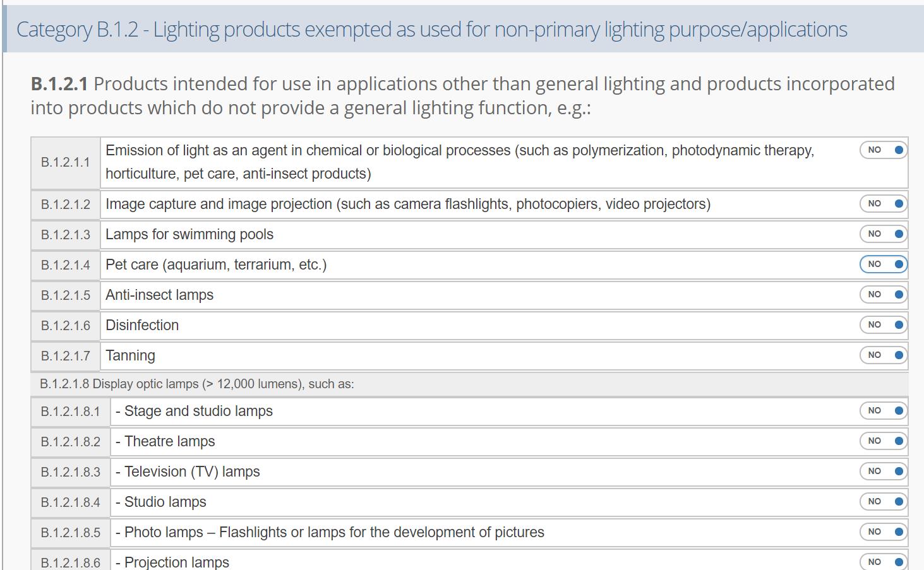This screenshot has width=924, height=570.
Task: Click the Disinfection row text
Action: 142,325
